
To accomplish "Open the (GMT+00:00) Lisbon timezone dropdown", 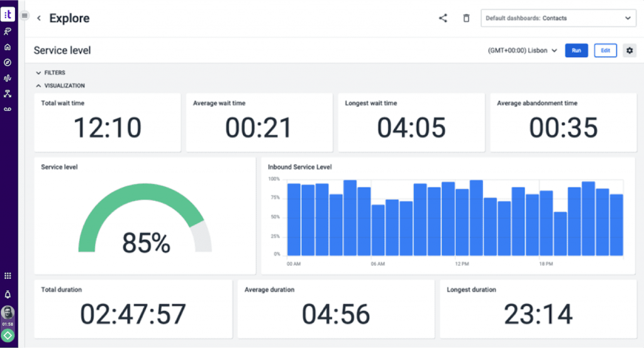I will click(522, 50).
